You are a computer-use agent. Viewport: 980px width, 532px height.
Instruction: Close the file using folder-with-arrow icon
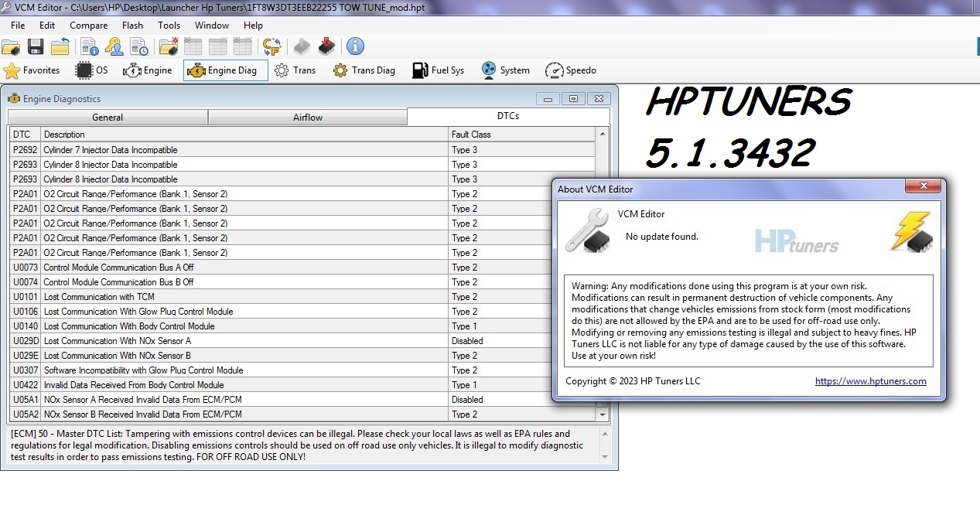pos(60,46)
